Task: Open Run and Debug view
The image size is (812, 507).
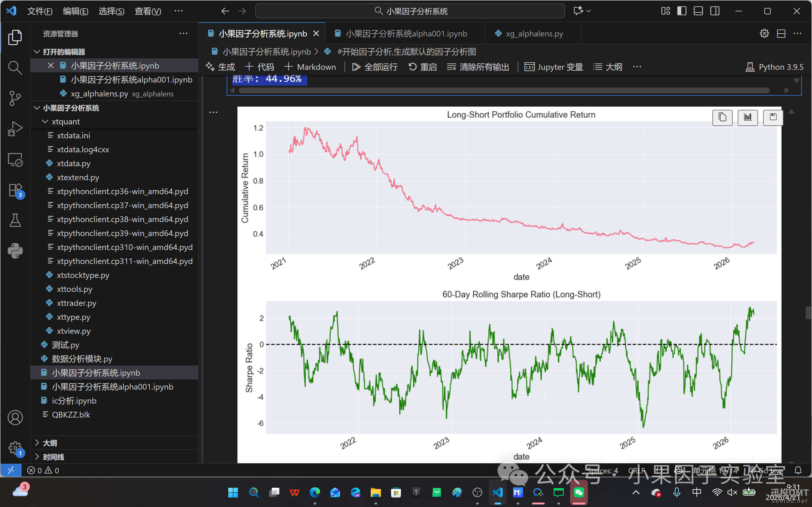Action: coord(15,129)
